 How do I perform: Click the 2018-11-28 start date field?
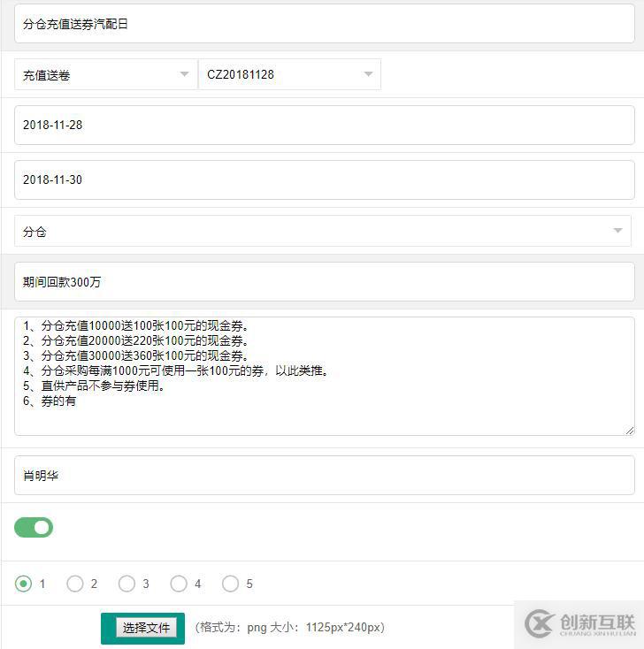[325, 125]
